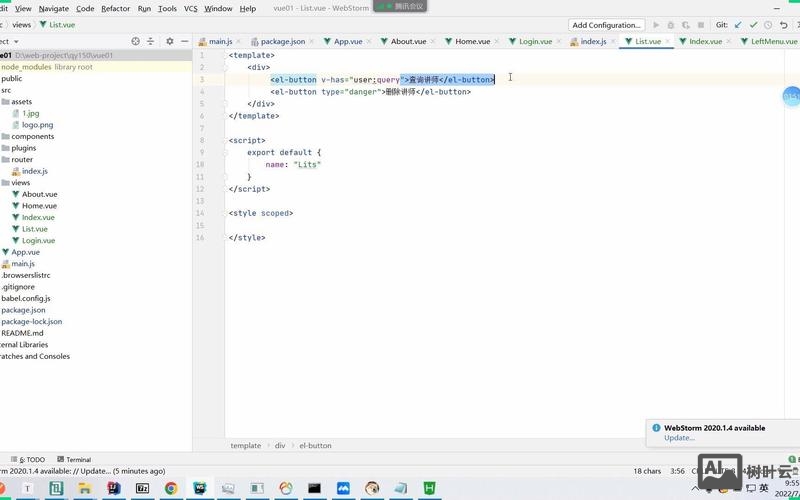Image resolution: width=800 pixels, height=500 pixels.
Task: Open the Add Configuration dropdown
Action: click(x=606, y=25)
